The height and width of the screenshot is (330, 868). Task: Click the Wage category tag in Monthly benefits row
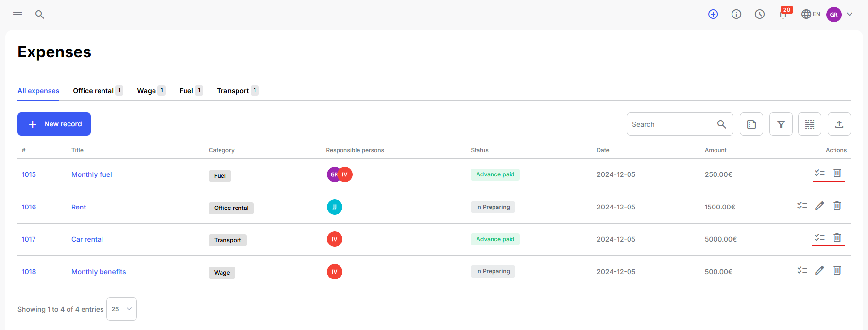(222, 273)
